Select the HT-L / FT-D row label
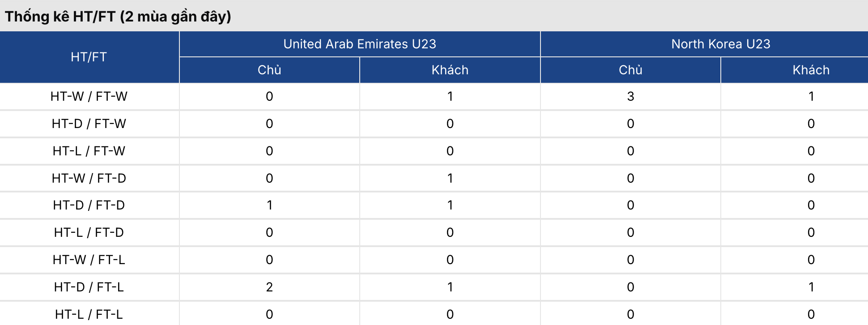This screenshot has width=868, height=325. coord(89,232)
